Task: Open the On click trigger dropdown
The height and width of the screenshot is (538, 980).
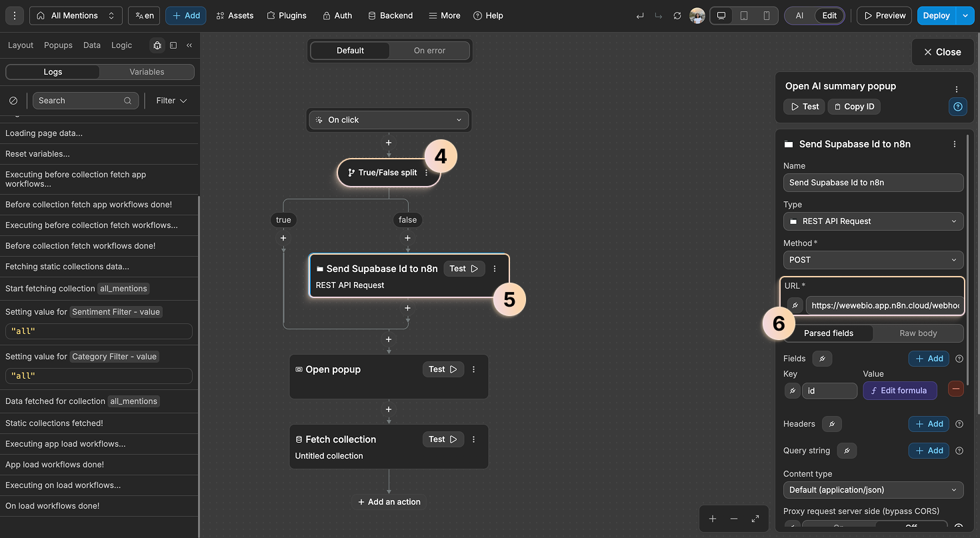Action: coord(389,120)
